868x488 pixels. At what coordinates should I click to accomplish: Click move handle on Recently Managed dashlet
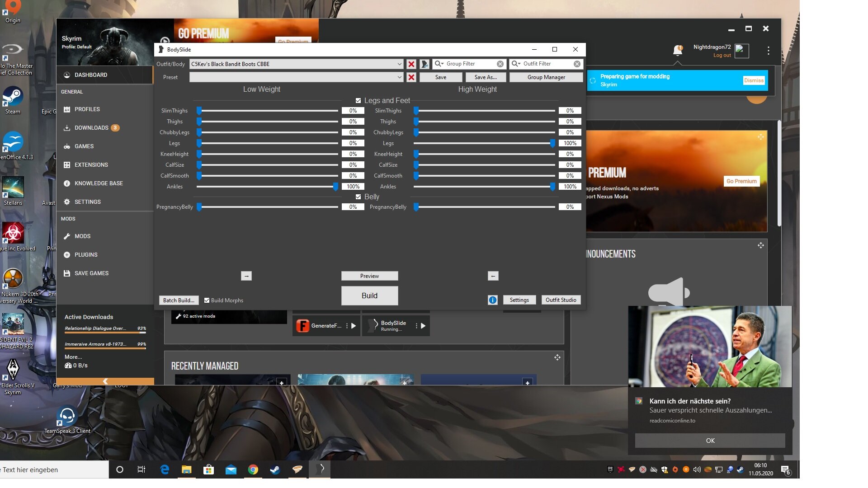pos(557,357)
